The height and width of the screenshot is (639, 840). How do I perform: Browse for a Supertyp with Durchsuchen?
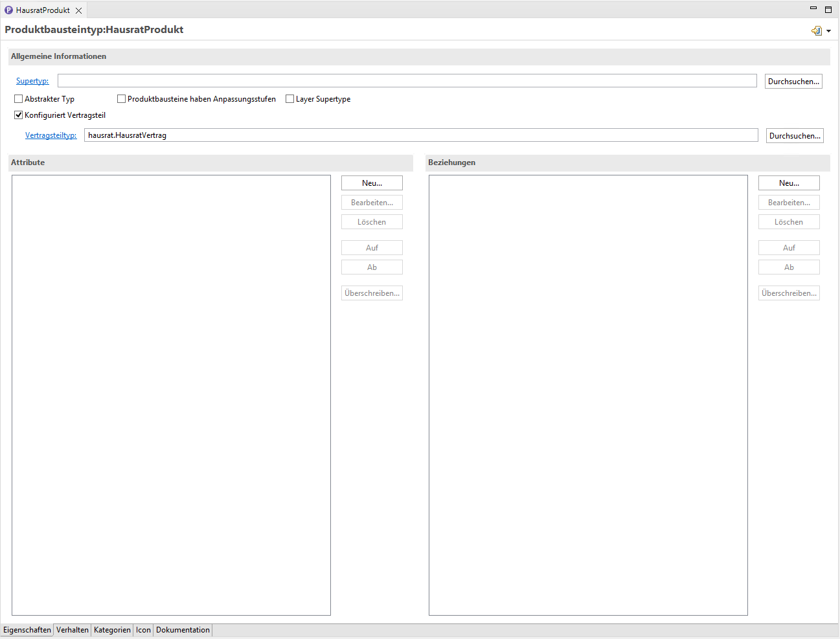tap(793, 82)
